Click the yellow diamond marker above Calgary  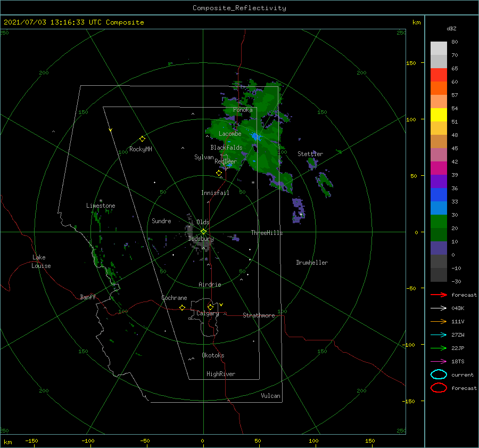(x=210, y=307)
